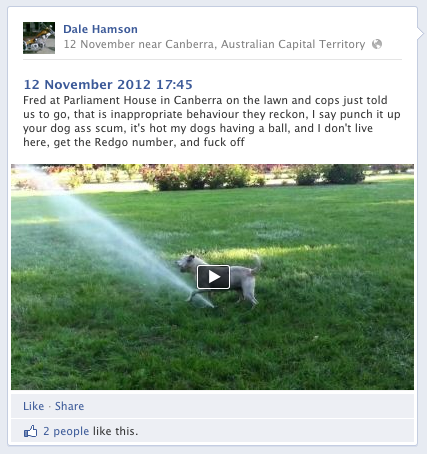Click empty grass area below the dog

(x=217, y=347)
